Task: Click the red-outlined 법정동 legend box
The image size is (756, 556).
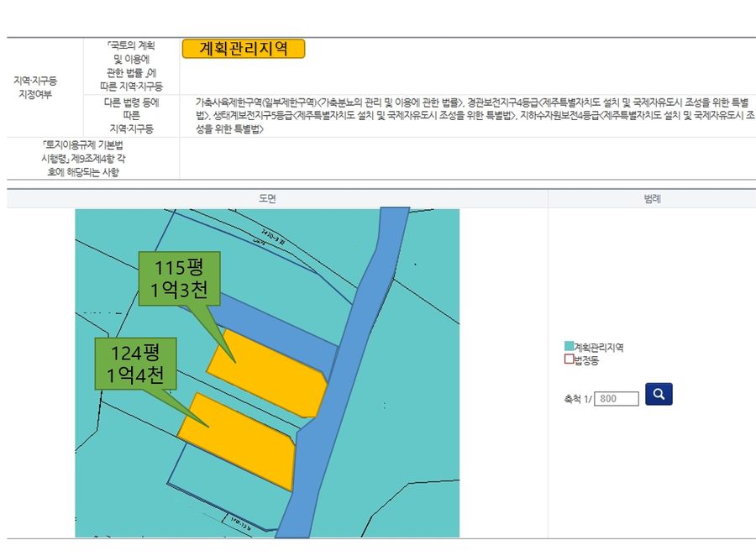Action: [x=569, y=359]
